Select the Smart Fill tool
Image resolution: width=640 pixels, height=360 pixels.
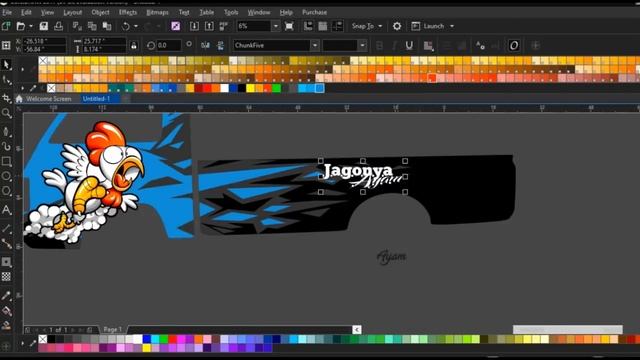[6, 325]
